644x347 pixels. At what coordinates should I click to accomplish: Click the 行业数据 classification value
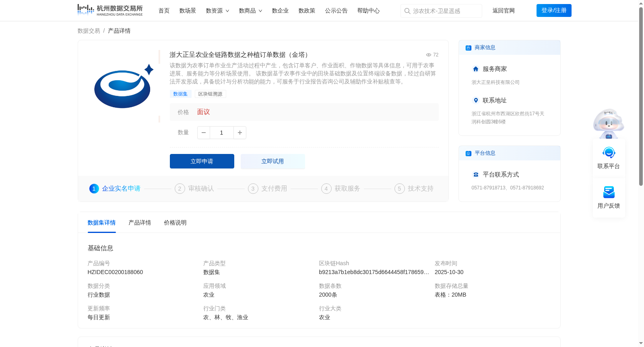coord(99,295)
